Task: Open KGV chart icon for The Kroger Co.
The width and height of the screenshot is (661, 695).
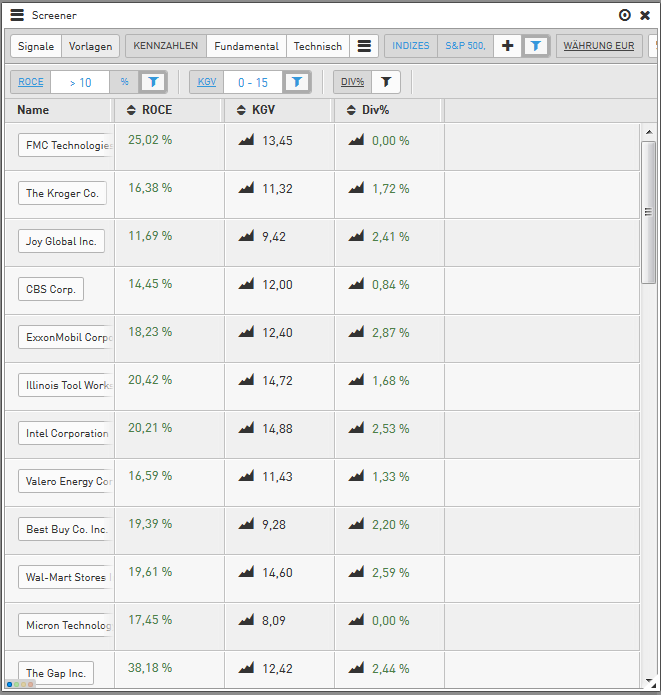Action: coord(246,187)
